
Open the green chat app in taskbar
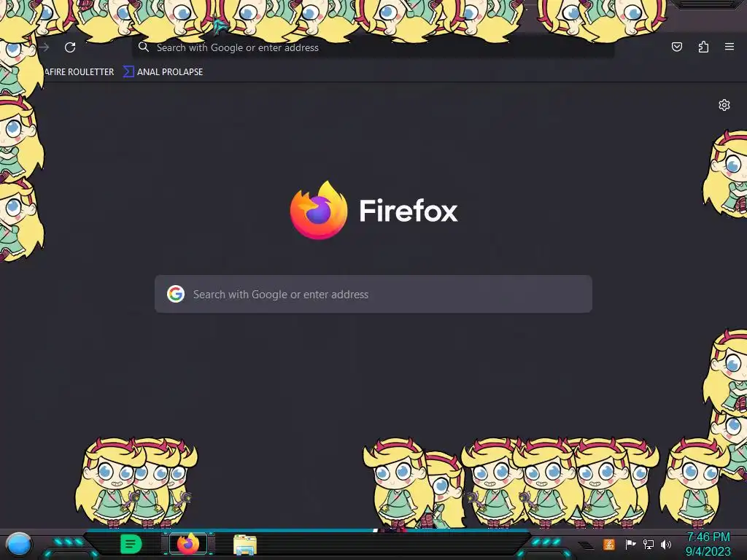pos(131,544)
